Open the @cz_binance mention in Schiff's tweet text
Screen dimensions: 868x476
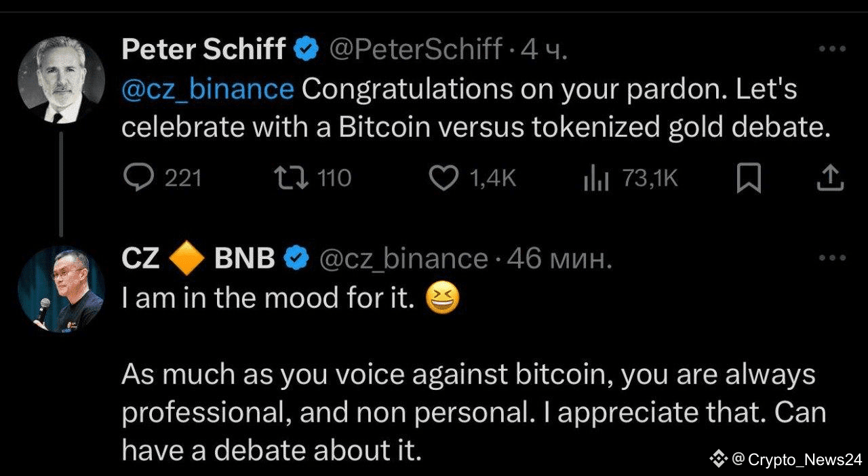tap(208, 90)
